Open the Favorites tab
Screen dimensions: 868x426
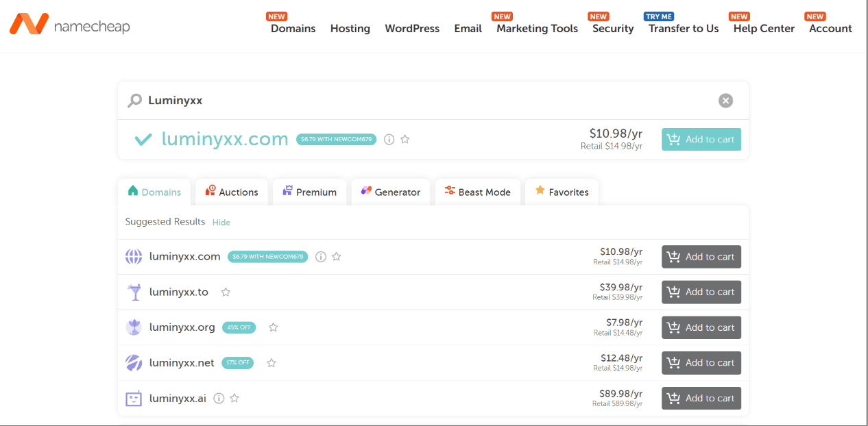coord(562,192)
